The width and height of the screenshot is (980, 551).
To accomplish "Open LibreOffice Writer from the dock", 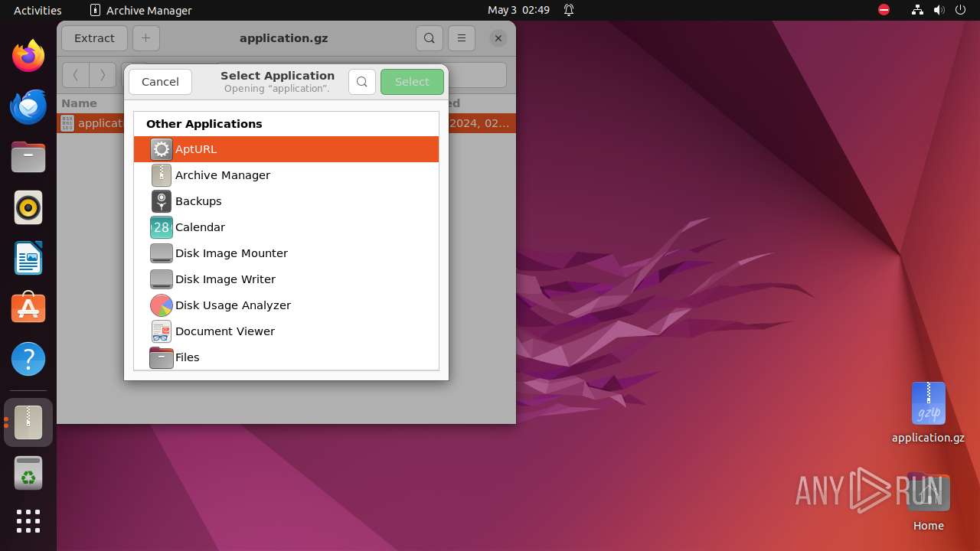I will click(28, 258).
